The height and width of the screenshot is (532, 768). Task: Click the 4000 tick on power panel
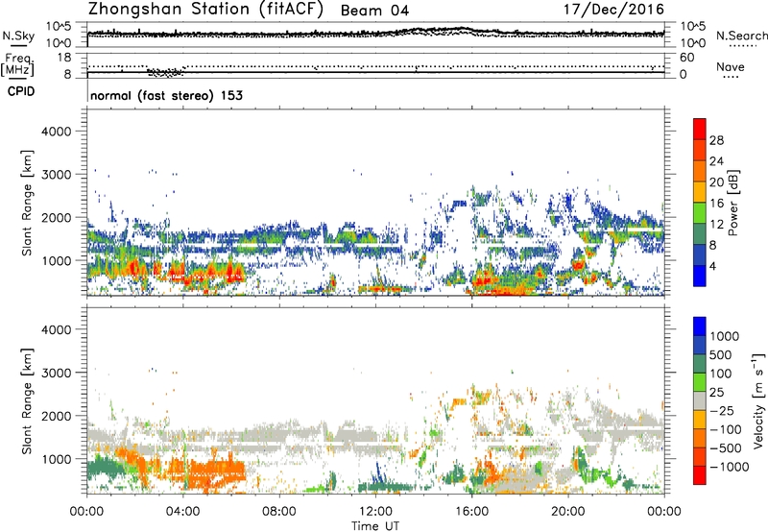coord(57,132)
